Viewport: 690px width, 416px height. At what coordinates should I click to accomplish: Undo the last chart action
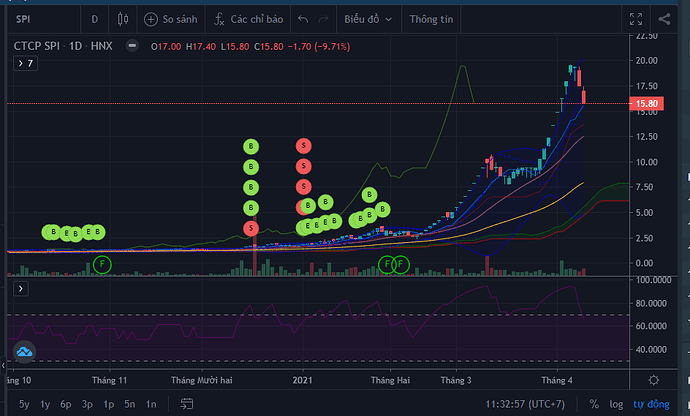tap(304, 19)
